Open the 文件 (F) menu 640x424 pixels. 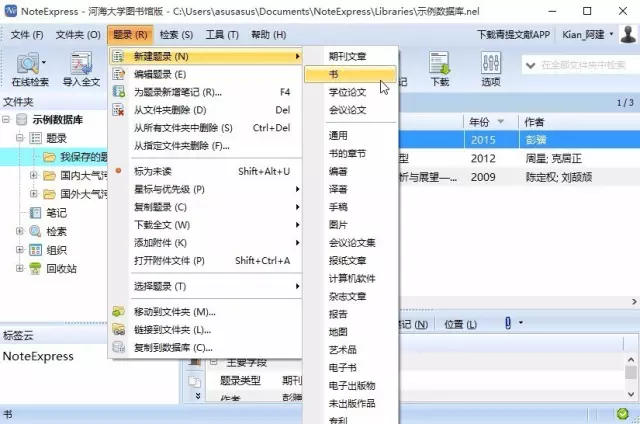click(x=27, y=35)
